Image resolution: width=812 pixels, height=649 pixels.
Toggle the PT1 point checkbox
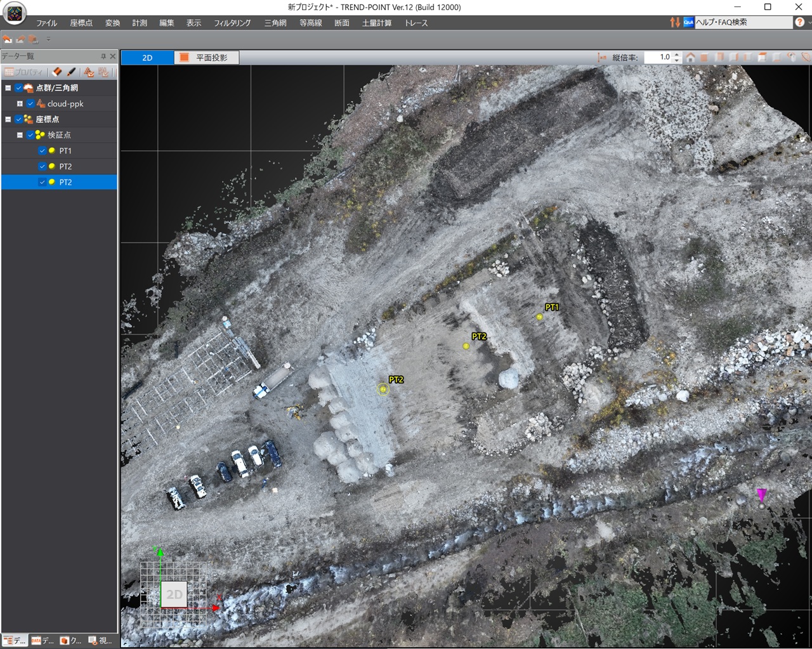[x=42, y=151]
